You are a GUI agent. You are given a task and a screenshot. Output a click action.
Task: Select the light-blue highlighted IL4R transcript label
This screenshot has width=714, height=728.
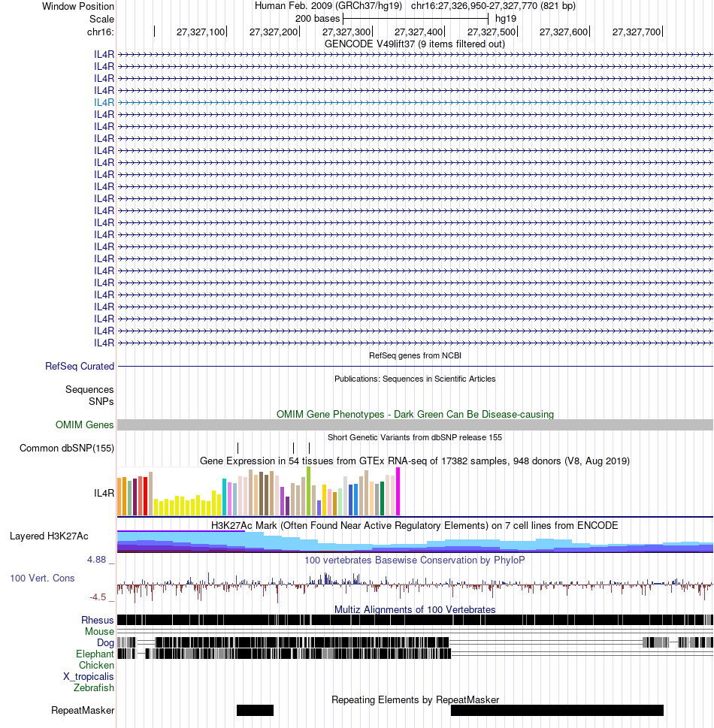coord(104,103)
